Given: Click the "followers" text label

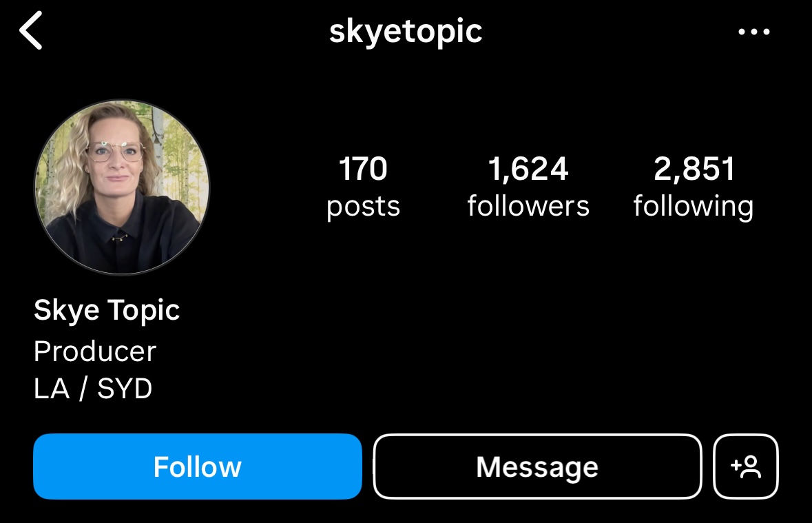Looking at the screenshot, I should click(528, 205).
